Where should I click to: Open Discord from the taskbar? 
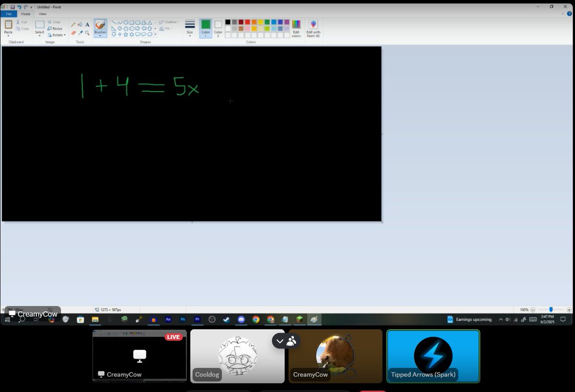point(241,319)
